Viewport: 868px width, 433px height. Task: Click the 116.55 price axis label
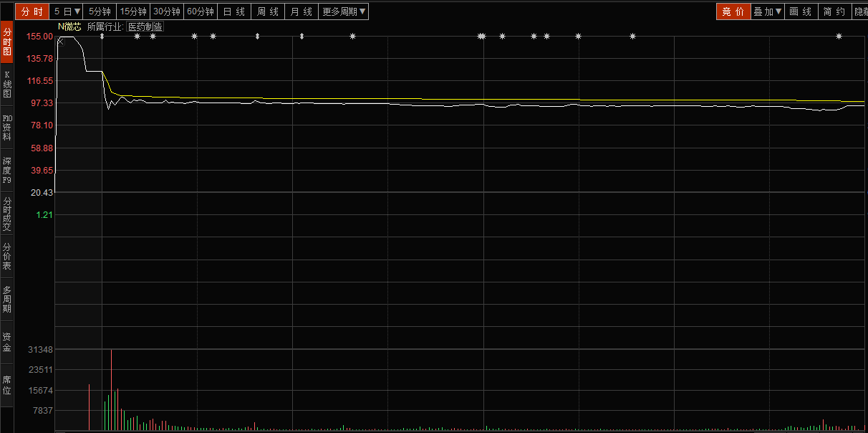[x=39, y=81]
